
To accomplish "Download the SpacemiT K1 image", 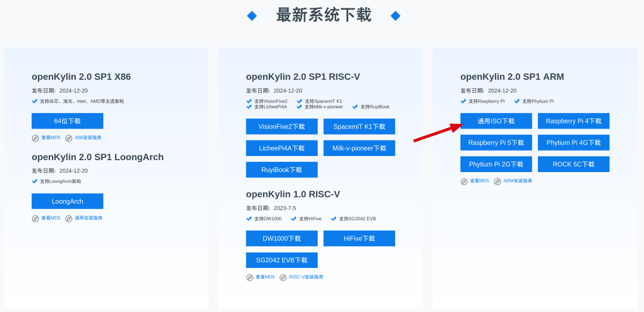I will point(360,126).
